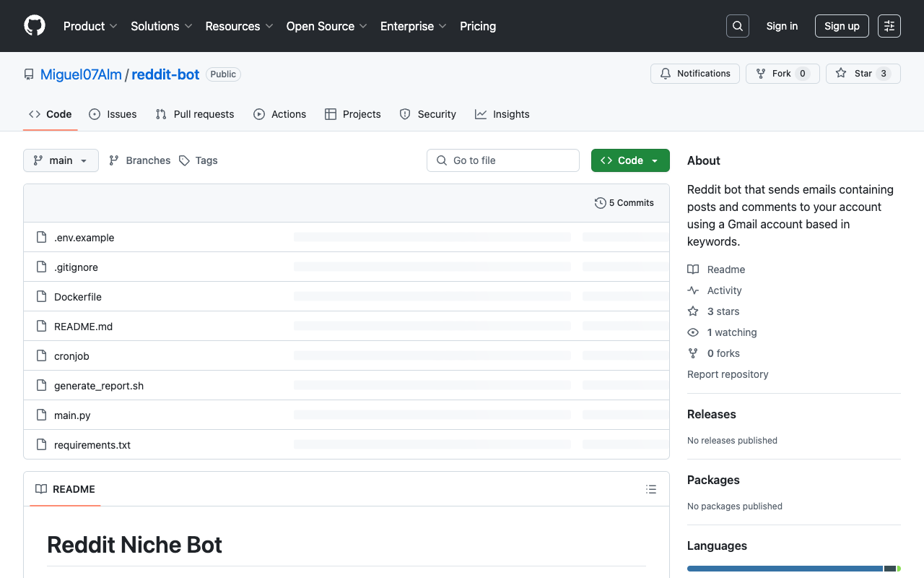Screen dimensions: 924x578
Task: Click the file icon for .gitignore
Action: 41,267
